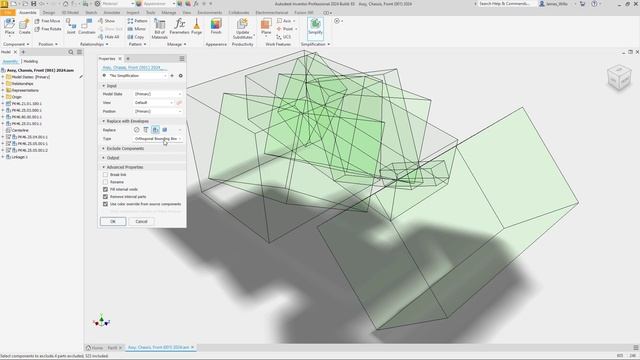Click the Axis work feature tool
This screenshot has height=360, width=640.
(x=284, y=21)
